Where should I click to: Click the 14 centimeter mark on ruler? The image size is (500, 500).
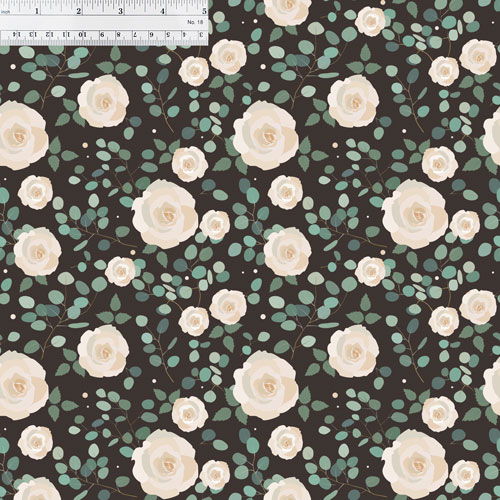pyautogui.click(x=17, y=34)
